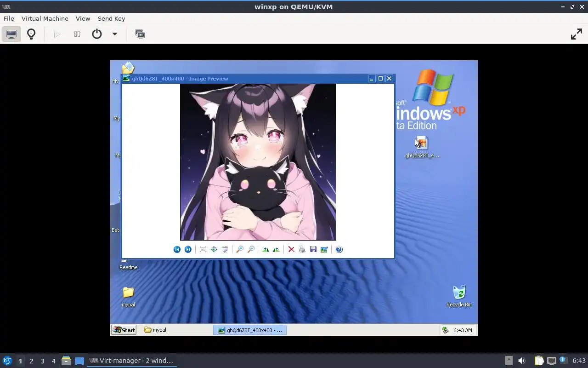Delete the image with red X icon
The width and height of the screenshot is (588, 368).
(x=291, y=249)
